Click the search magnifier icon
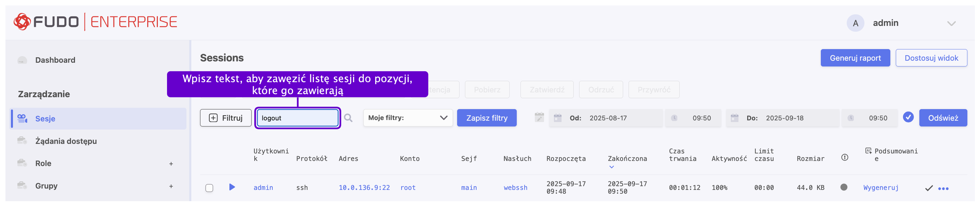The image size is (980, 209). click(348, 118)
